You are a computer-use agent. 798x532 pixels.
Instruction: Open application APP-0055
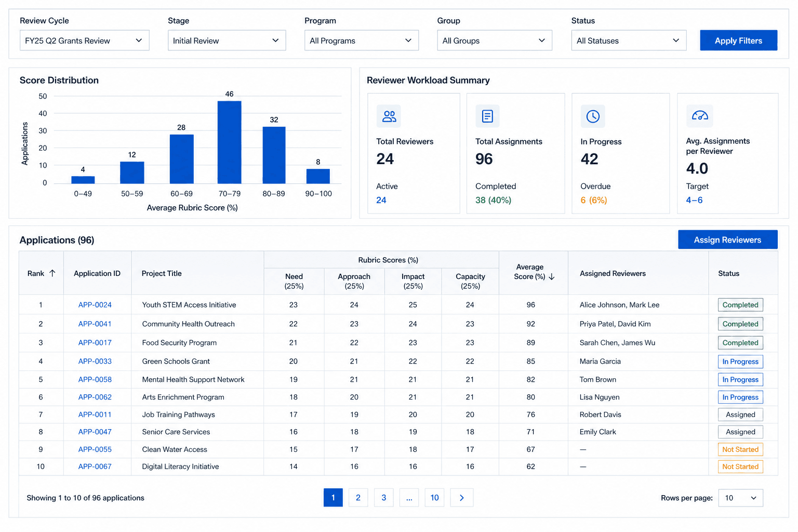[x=95, y=449]
